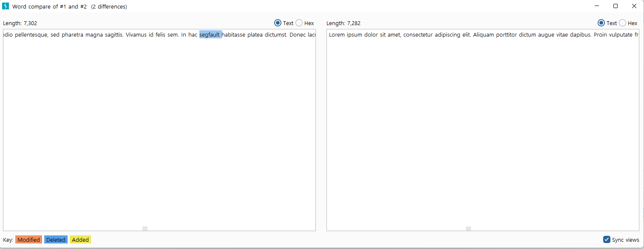Click the Word compare title bar text
Screen dimensions: 644x249
coord(69,6)
